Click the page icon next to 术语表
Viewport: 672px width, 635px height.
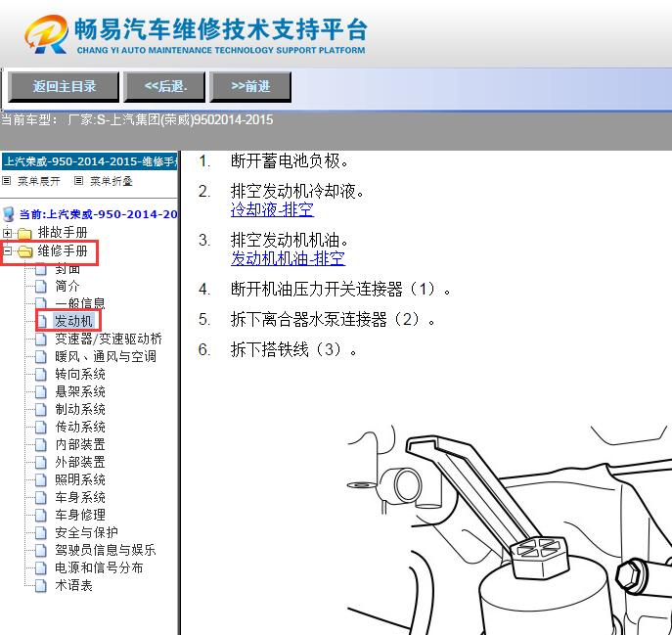pos(41,585)
